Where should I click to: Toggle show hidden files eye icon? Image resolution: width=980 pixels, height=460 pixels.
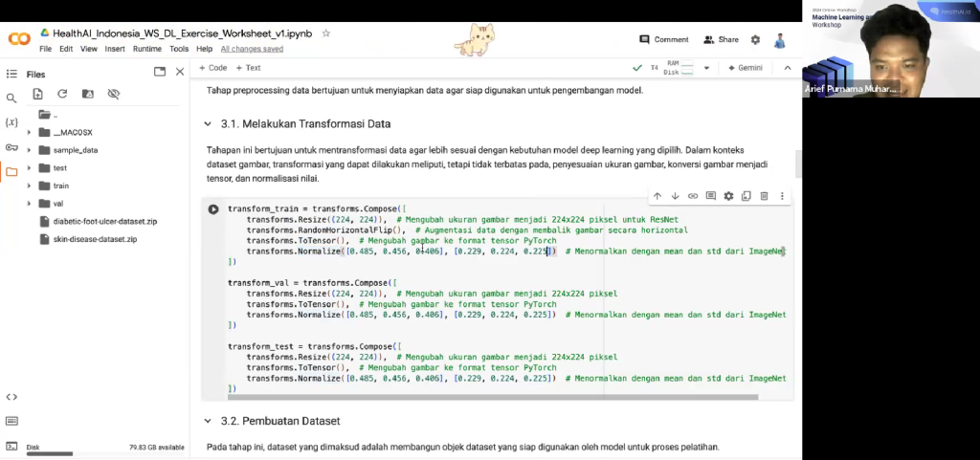(113, 94)
